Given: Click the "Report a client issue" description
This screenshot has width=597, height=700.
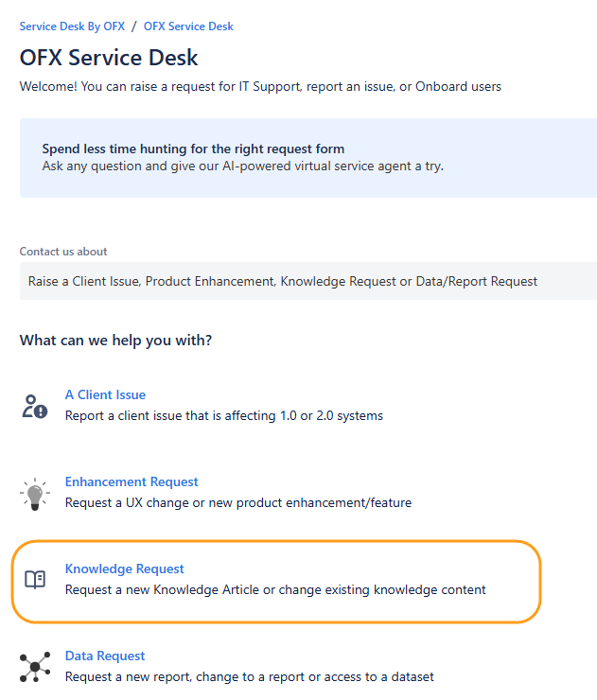Looking at the screenshot, I should tap(223, 415).
